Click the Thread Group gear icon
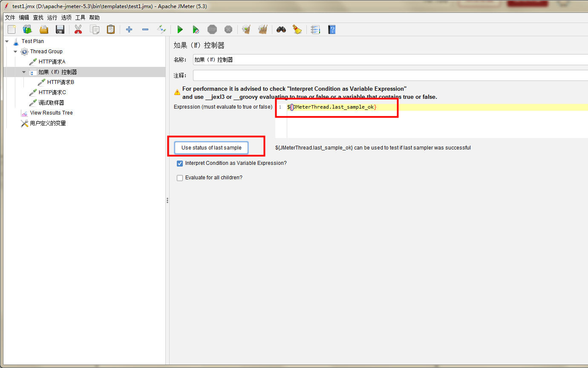This screenshot has height=368, width=588. [25, 52]
